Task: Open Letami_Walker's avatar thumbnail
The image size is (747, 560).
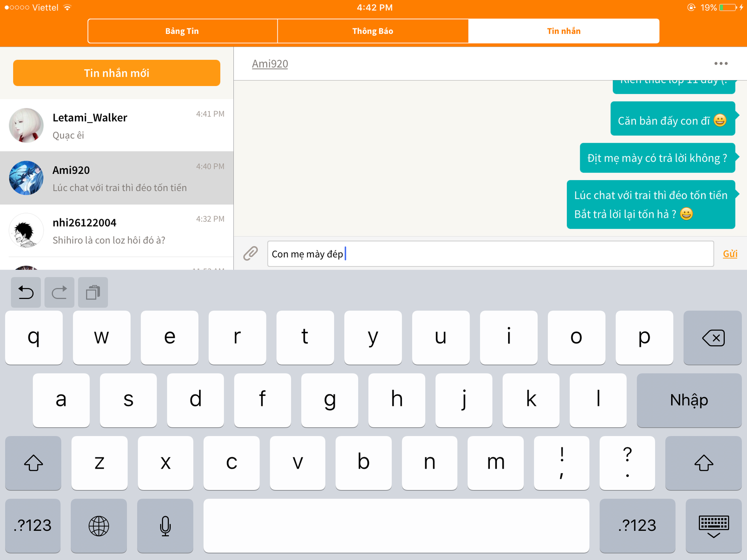Action: point(26,125)
